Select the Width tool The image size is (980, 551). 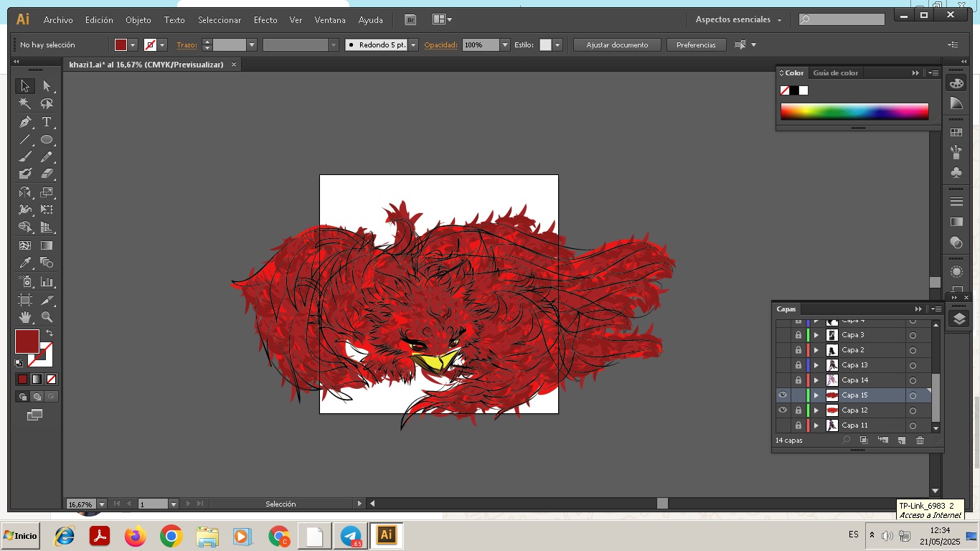point(25,209)
